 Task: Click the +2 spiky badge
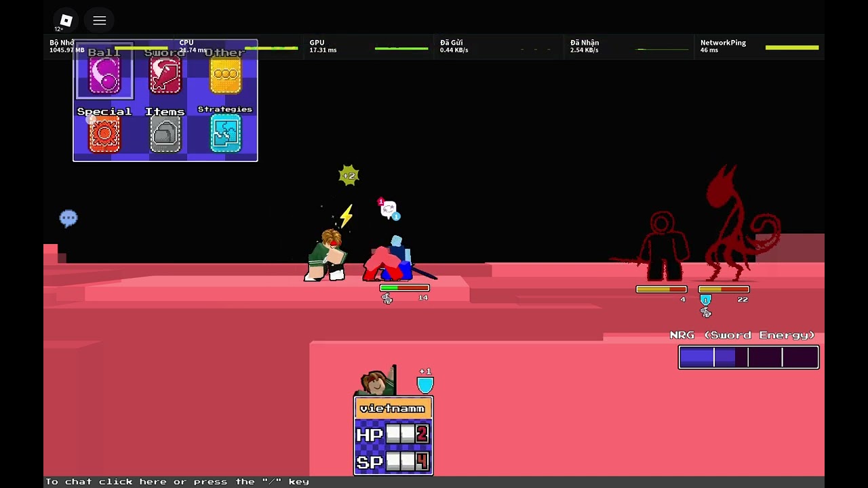pyautogui.click(x=349, y=176)
